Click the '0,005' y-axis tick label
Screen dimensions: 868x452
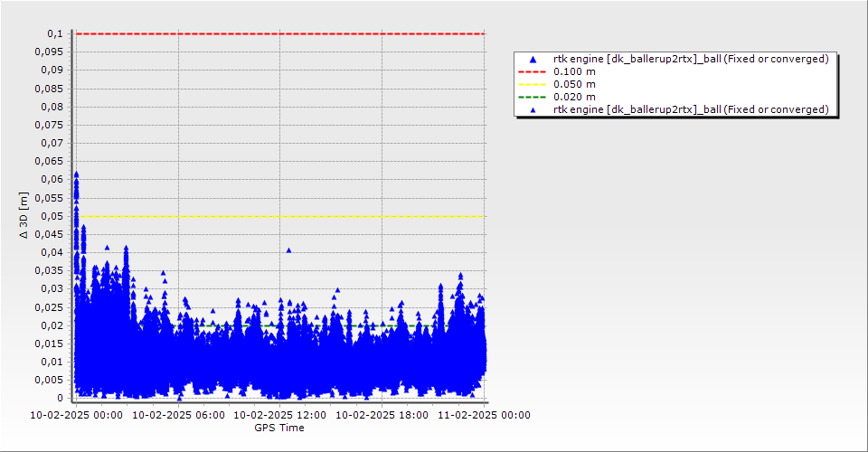[x=49, y=380]
